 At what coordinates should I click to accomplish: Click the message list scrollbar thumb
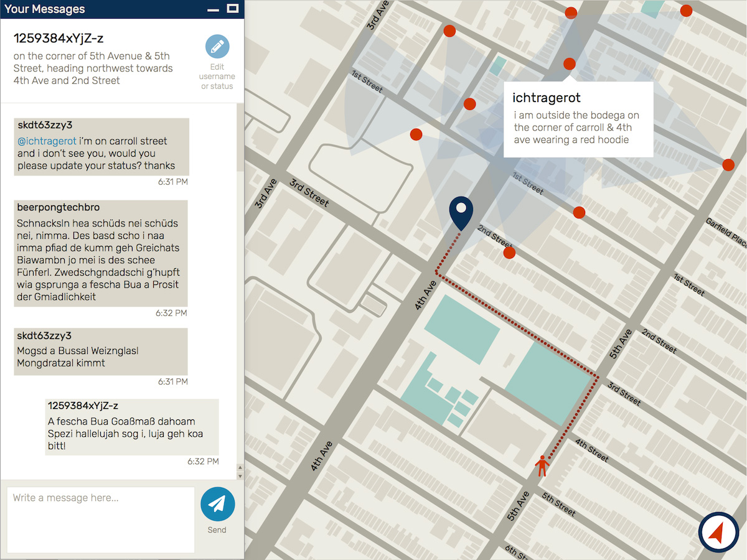(x=240, y=137)
